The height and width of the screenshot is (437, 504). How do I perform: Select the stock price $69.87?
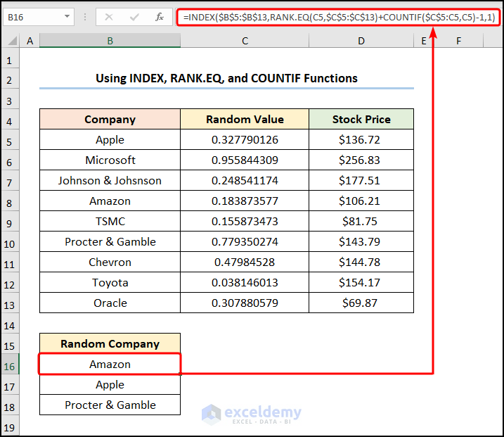click(x=361, y=303)
